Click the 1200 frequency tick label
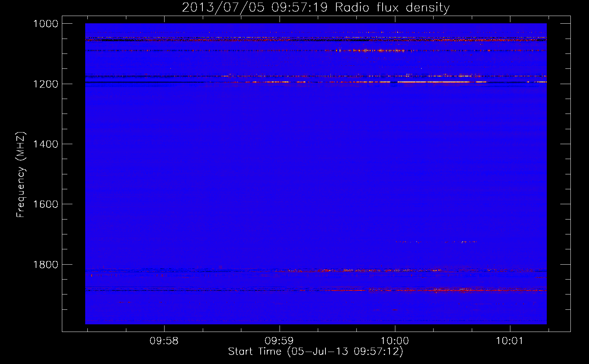This screenshot has height=364, width=589. pyautogui.click(x=46, y=84)
